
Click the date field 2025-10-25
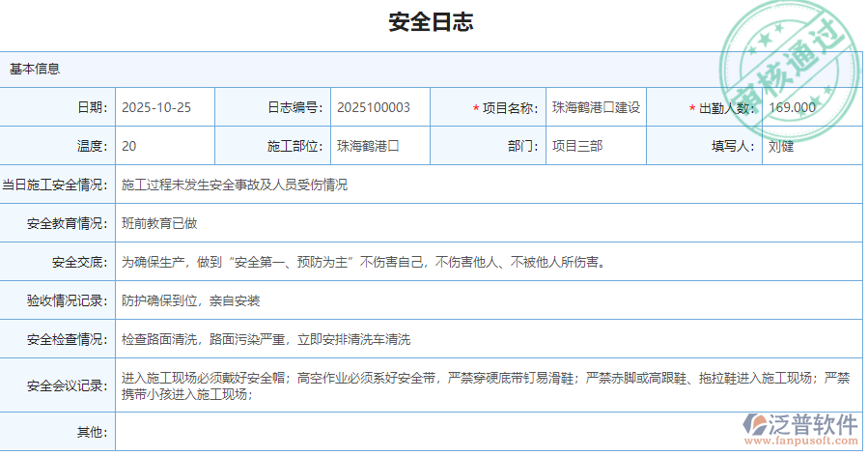pos(165,107)
